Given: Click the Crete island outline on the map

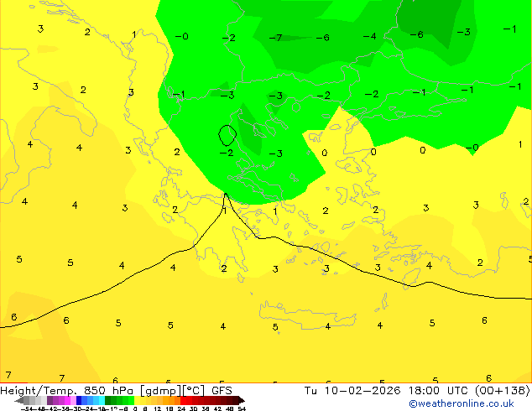Looking at the screenshot, I should pyautogui.click(x=308, y=315).
